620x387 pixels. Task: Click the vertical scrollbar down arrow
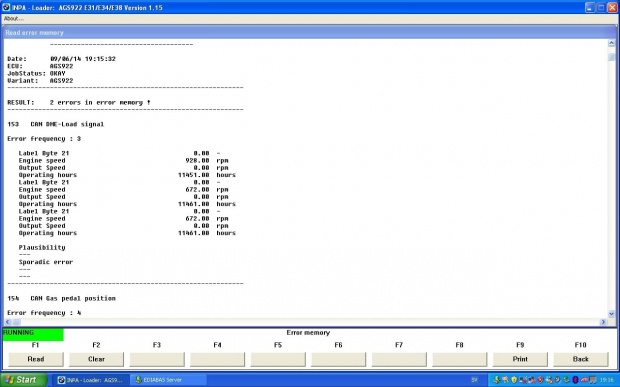click(x=611, y=314)
